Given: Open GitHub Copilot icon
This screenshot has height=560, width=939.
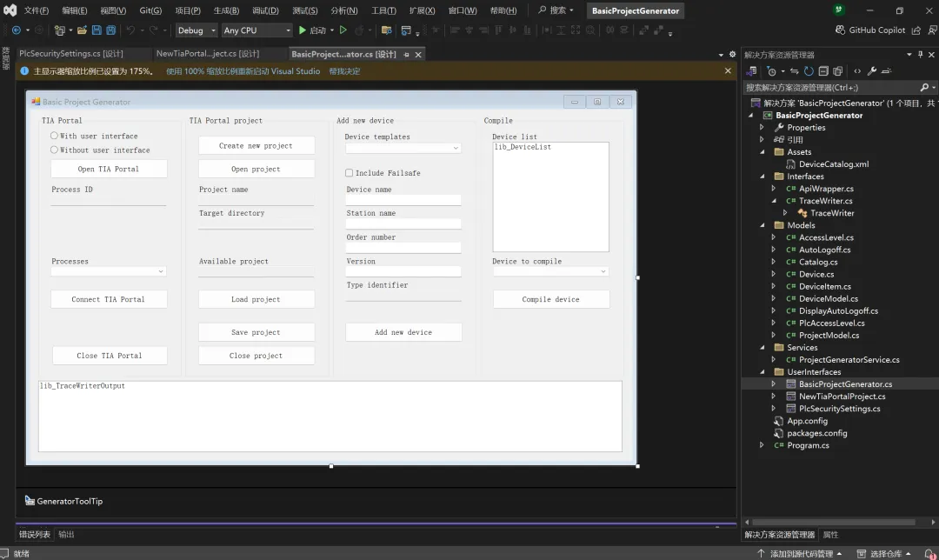Looking at the screenshot, I should [841, 30].
